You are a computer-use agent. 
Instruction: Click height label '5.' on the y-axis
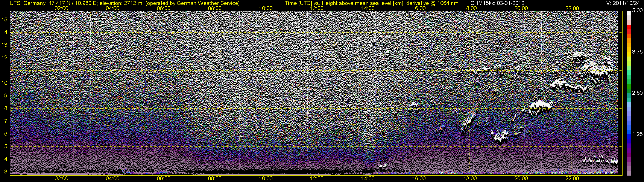[x=6, y=147]
